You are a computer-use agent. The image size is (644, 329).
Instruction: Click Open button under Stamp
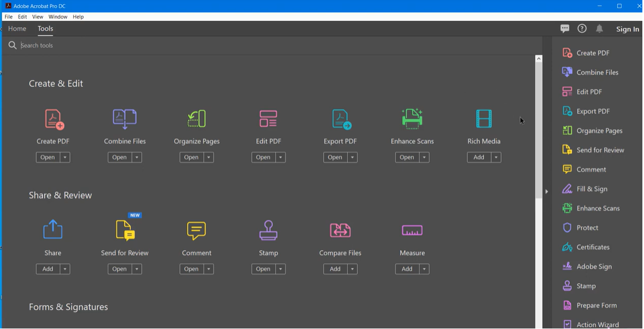click(264, 269)
